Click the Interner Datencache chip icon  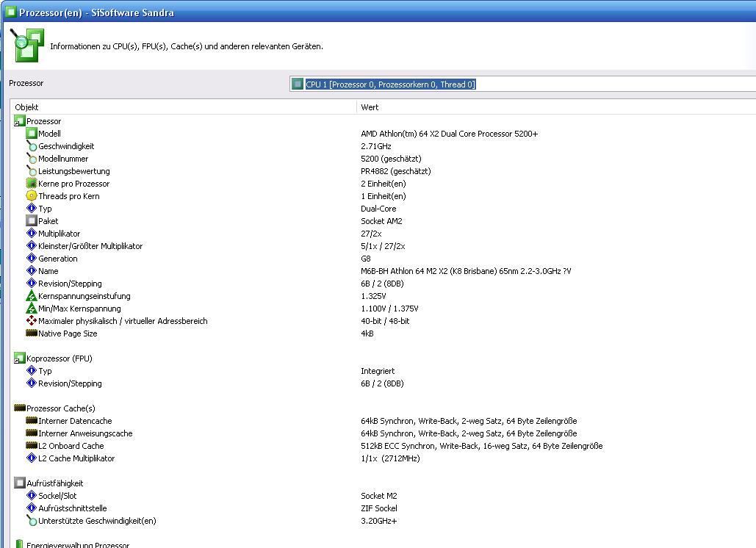[32, 420]
